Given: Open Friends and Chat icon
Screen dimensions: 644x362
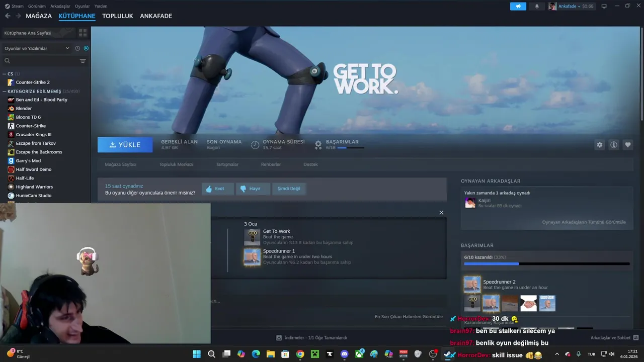Looking at the screenshot, I should click(636, 338).
